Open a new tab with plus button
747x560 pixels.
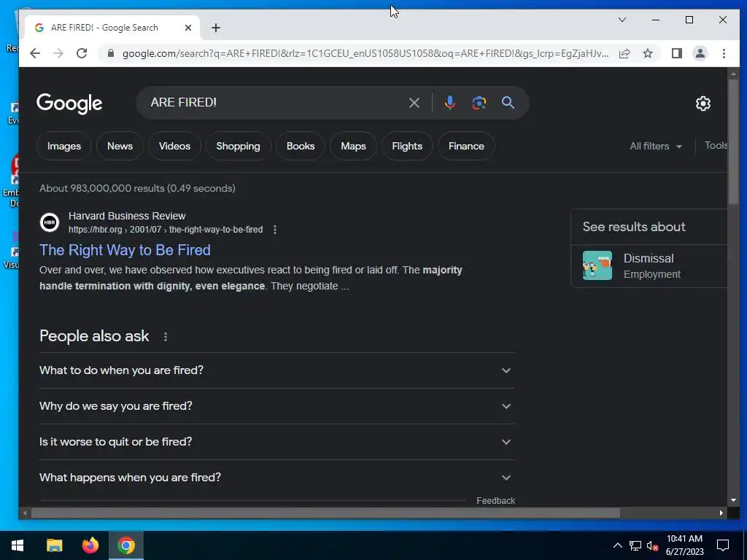(216, 28)
